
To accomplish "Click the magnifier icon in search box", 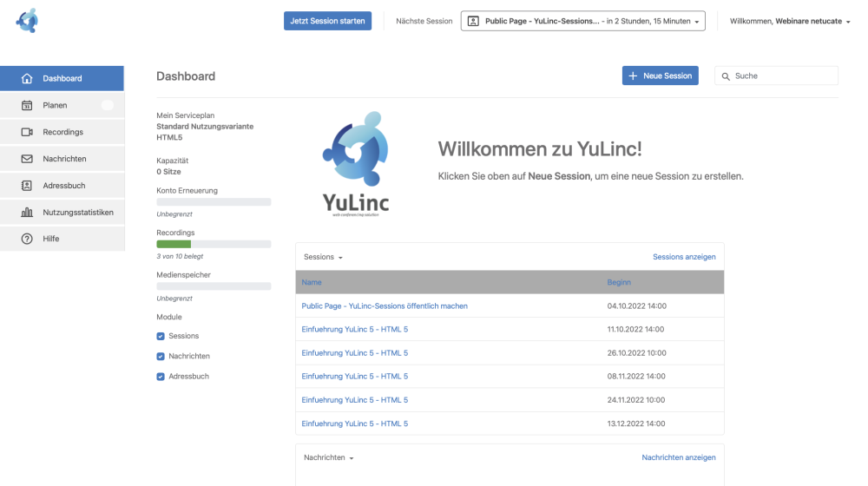I will tap(726, 76).
